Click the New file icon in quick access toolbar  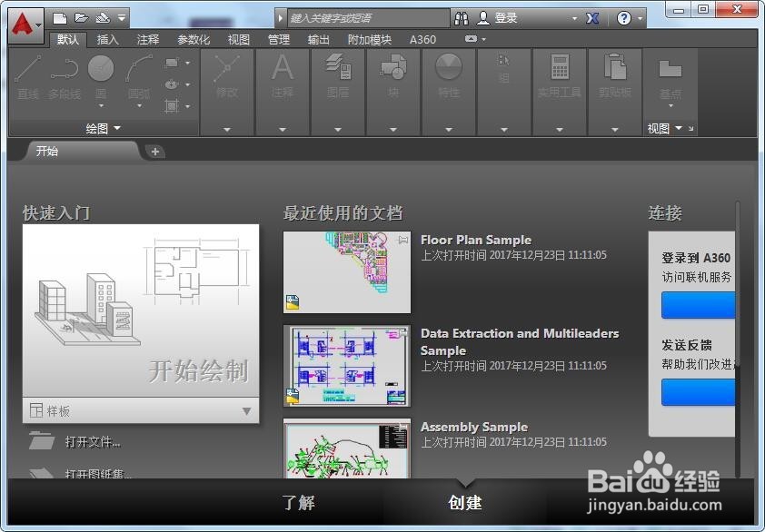[60, 18]
